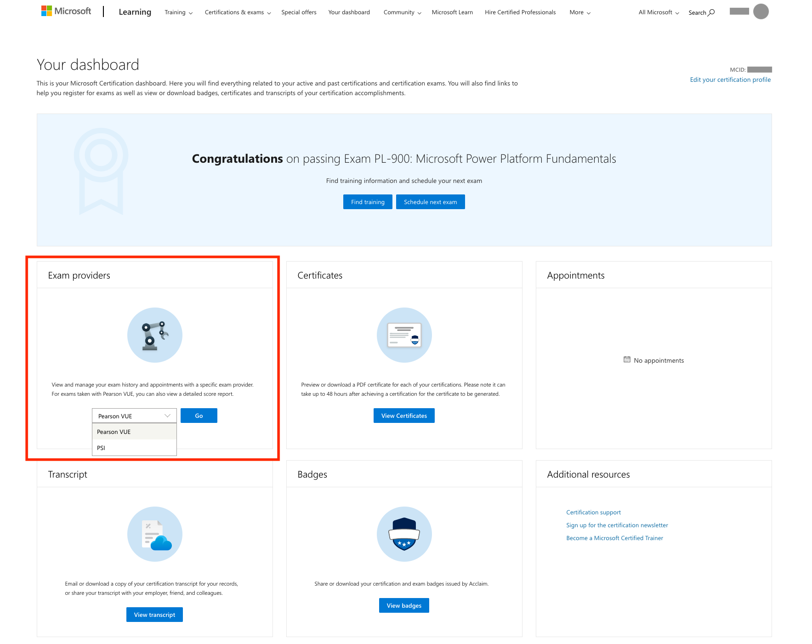Go to Your dashboard nav item
This screenshot has height=644, width=812.
[349, 12]
